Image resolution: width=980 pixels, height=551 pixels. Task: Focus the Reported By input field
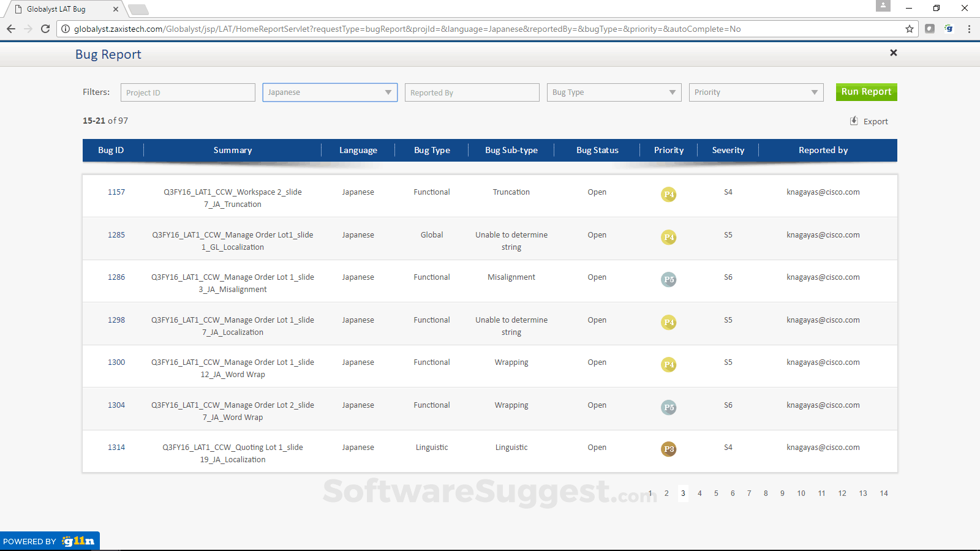pos(472,92)
